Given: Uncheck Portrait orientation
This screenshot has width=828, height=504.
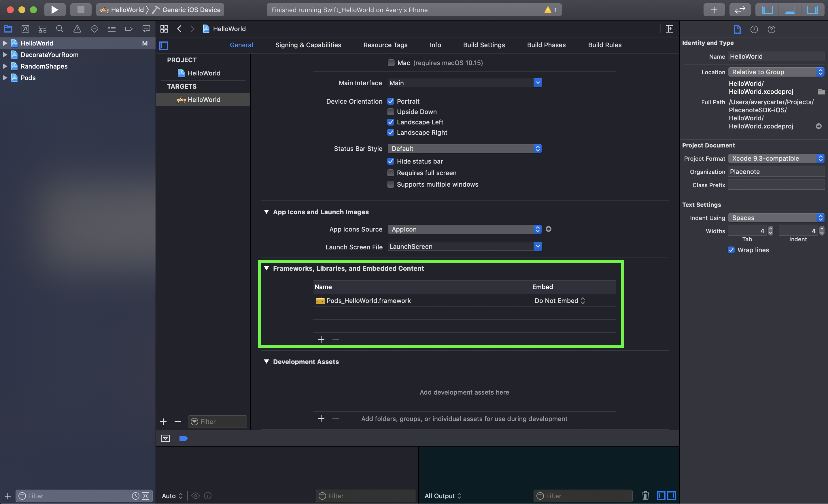Looking at the screenshot, I should [x=390, y=101].
